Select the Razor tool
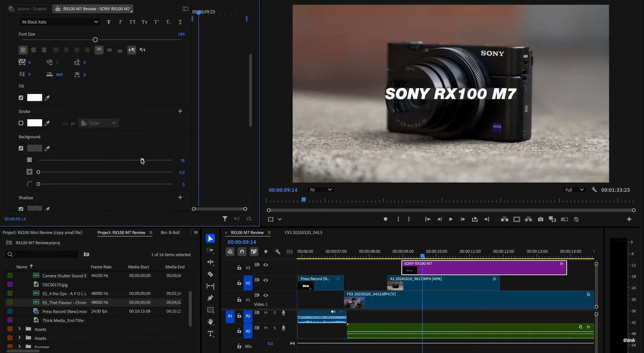Image resolution: width=644 pixels, height=353 pixels. tap(210, 274)
